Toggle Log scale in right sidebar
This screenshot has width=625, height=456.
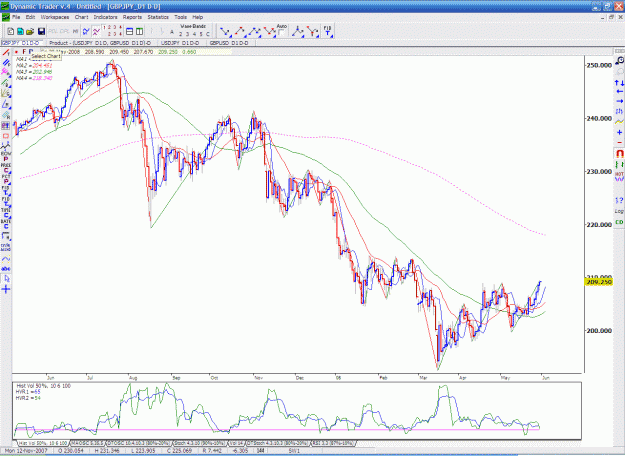[619, 211]
